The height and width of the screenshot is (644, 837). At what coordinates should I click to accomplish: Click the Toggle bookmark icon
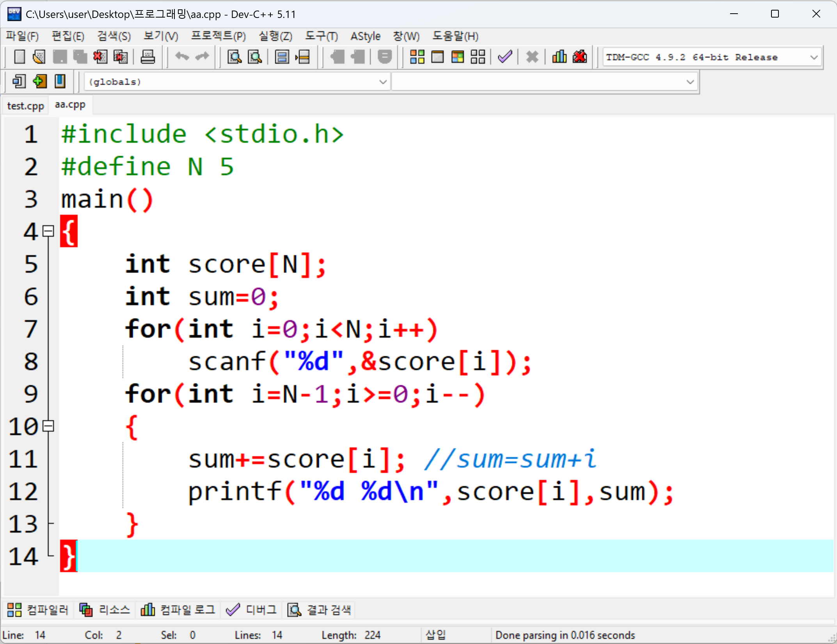(39, 81)
